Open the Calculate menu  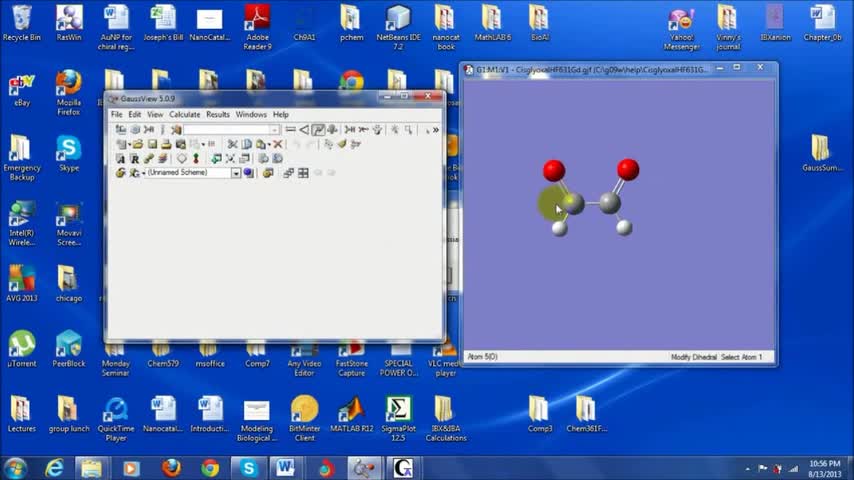[x=185, y=114]
